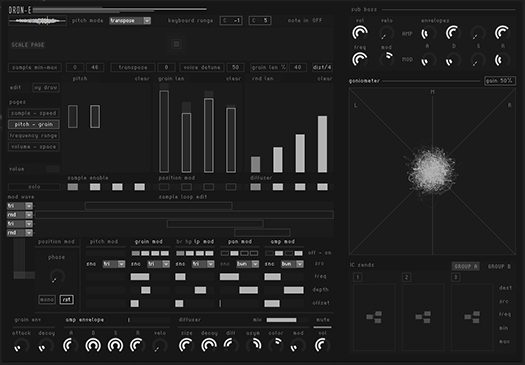
Task: Click the grain env attack knob
Action: click(21, 345)
